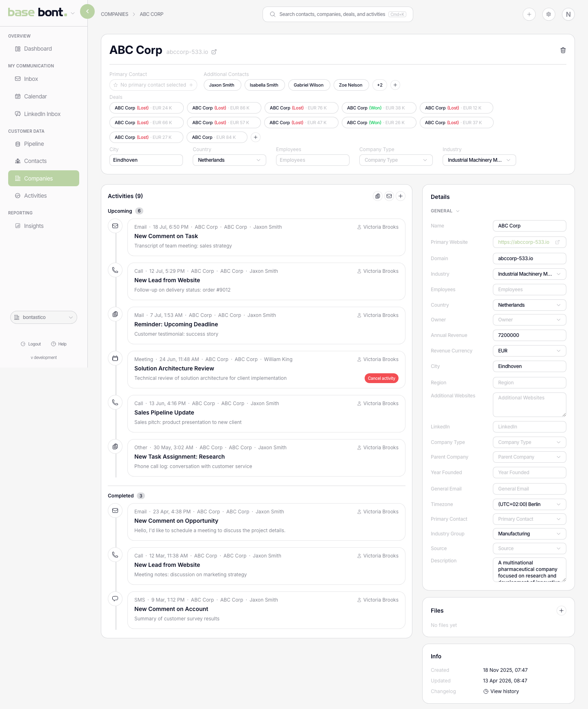Open Insights reporting page
This screenshot has height=709, width=588.
44,226
